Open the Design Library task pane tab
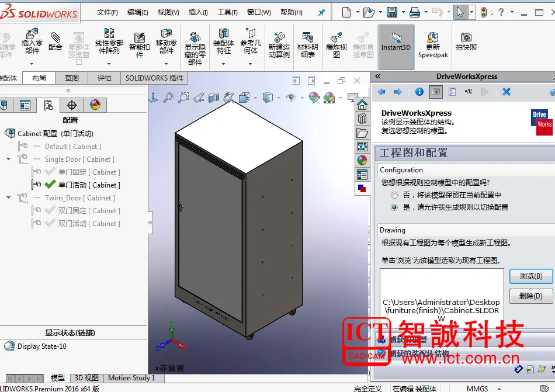This screenshot has width=555, height=392. coord(362,119)
